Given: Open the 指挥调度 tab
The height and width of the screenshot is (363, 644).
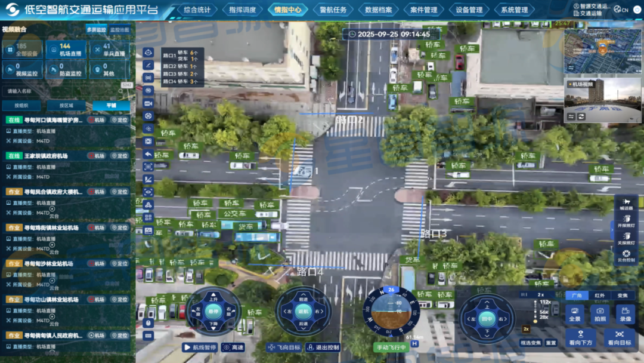Looking at the screenshot, I should coord(242,10).
